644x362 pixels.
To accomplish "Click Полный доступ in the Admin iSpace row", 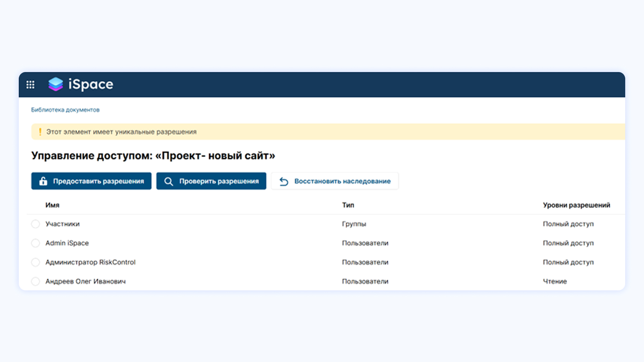I will tap(568, 243).
